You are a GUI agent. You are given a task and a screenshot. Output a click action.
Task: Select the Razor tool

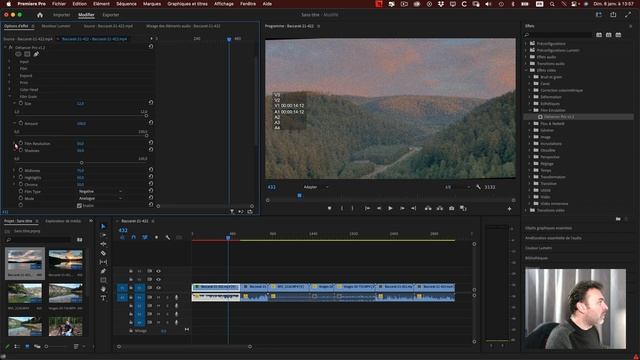click(x=103, y=253)
